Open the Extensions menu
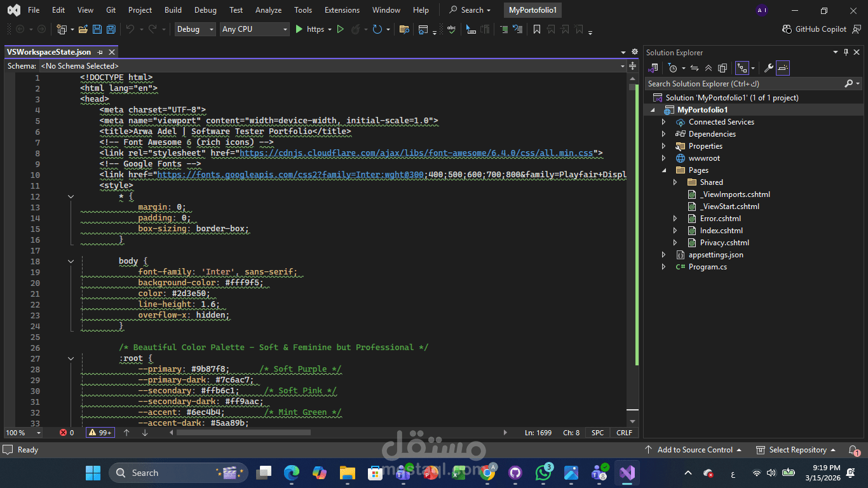 342,10
